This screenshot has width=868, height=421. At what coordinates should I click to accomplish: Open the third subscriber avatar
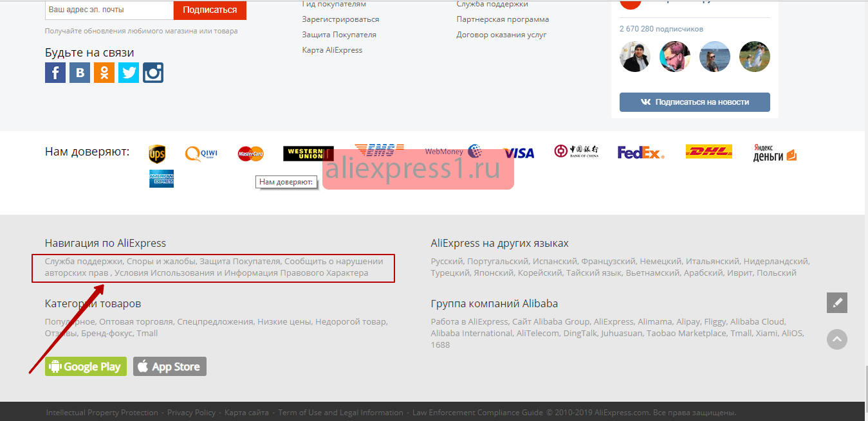pyautogui.click(x=715, y=57)
